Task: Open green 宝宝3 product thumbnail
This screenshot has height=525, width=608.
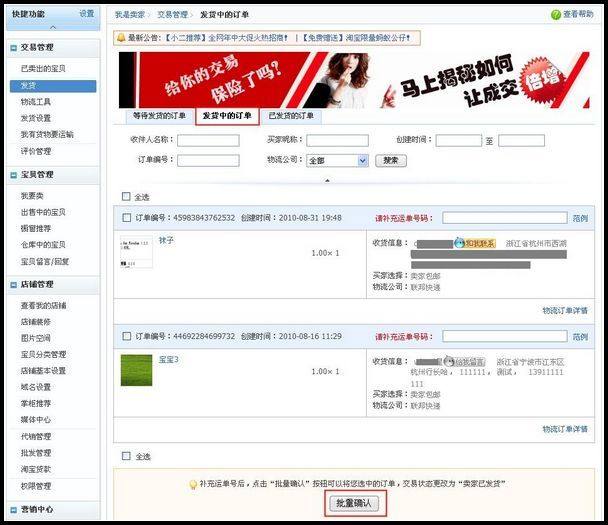Action: point(136,370)
